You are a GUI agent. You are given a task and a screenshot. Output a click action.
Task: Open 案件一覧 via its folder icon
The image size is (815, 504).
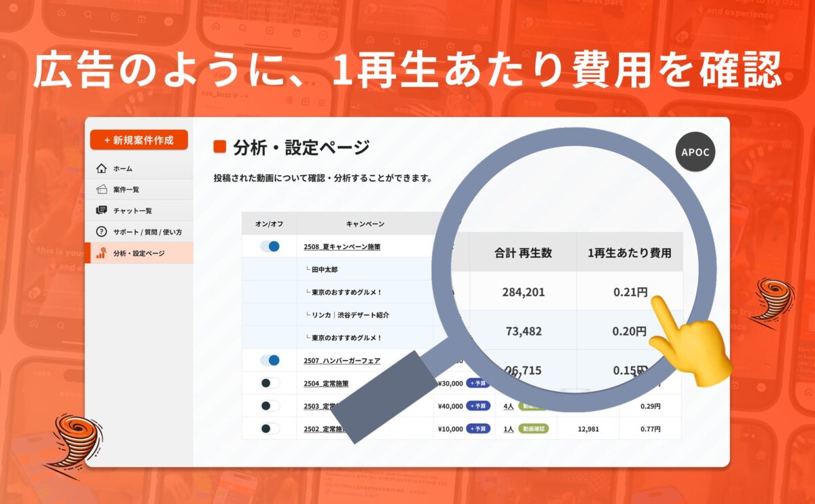[101, 190]
